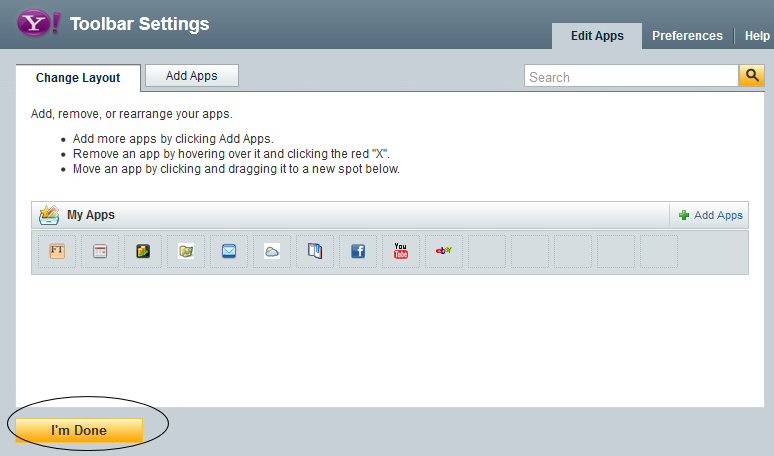The height and width of the screenshot is (456, 774).
Task: Select the Change Layout tab
Action: (x=78, y=78)
